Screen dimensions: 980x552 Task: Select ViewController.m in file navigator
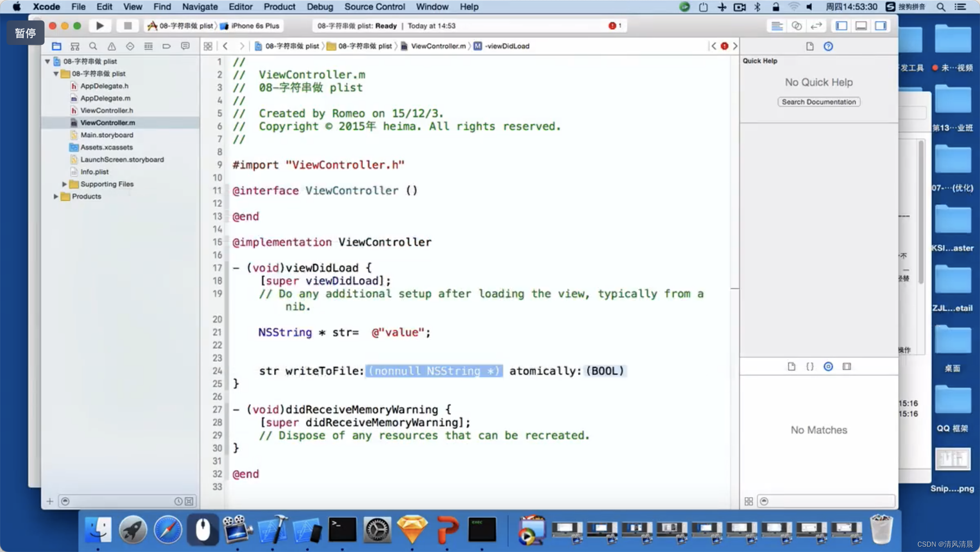coord(108,122)
